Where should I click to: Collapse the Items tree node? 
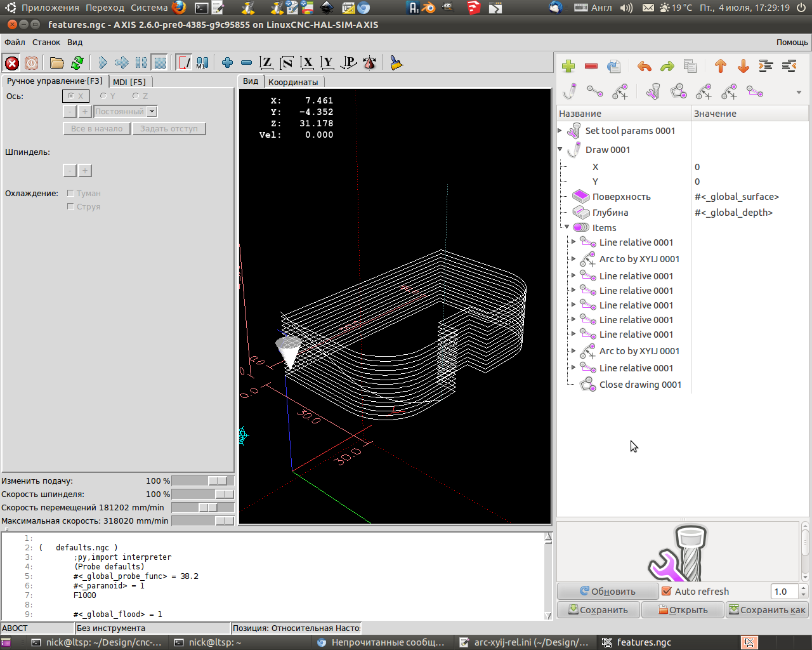click(x=567, y=227)
